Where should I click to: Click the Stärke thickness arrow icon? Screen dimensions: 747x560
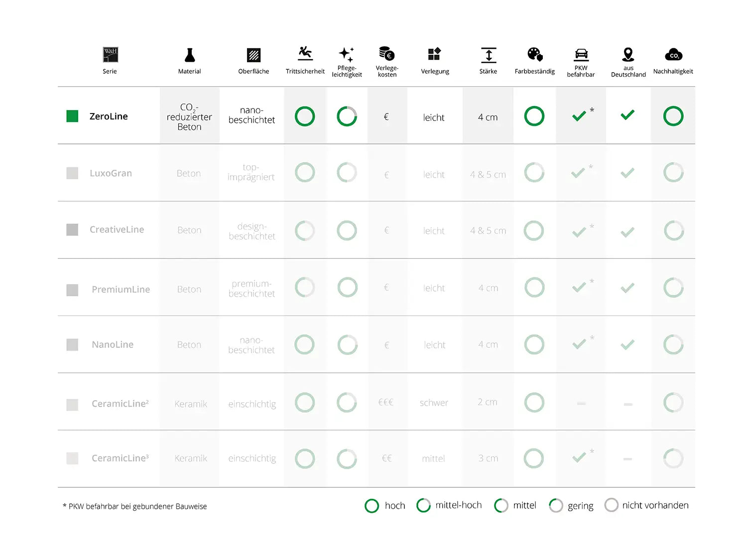[x=489, y=55]
